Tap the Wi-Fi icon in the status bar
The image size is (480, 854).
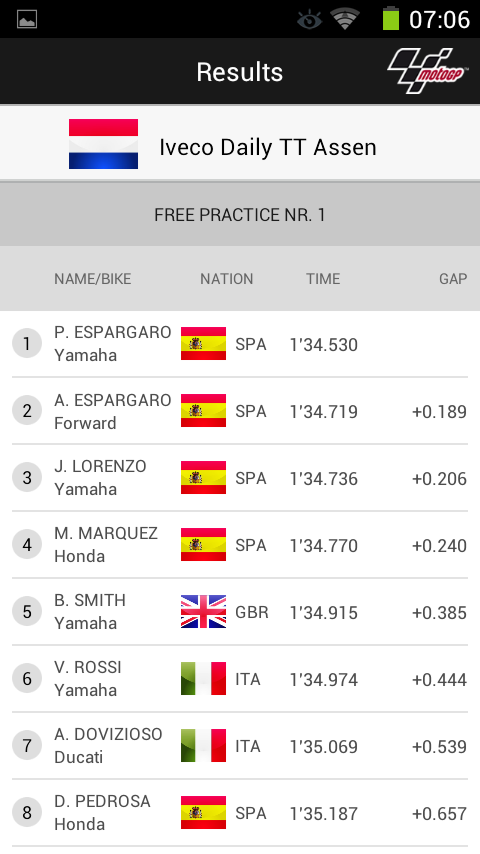(x=344, y=19)
